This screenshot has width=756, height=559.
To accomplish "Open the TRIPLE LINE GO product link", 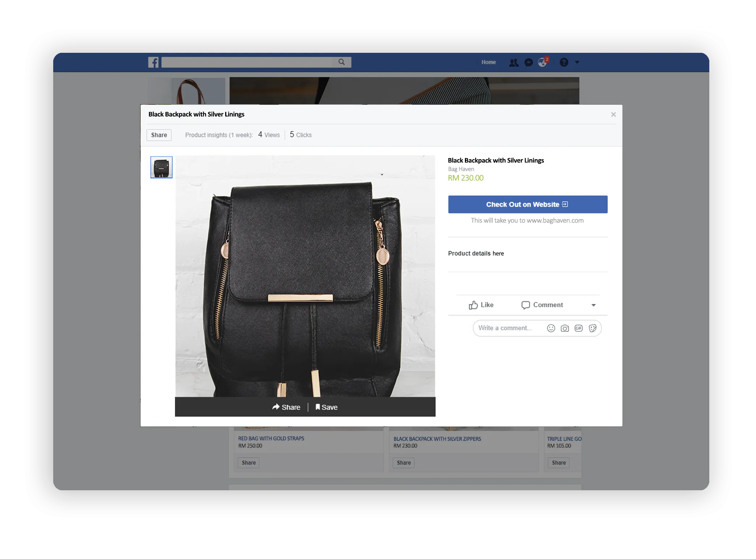I will click(564, 439).
